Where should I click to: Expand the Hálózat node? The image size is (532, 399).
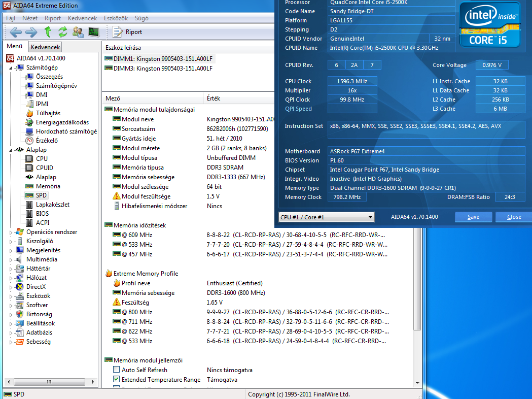click(x=11, y=279)
